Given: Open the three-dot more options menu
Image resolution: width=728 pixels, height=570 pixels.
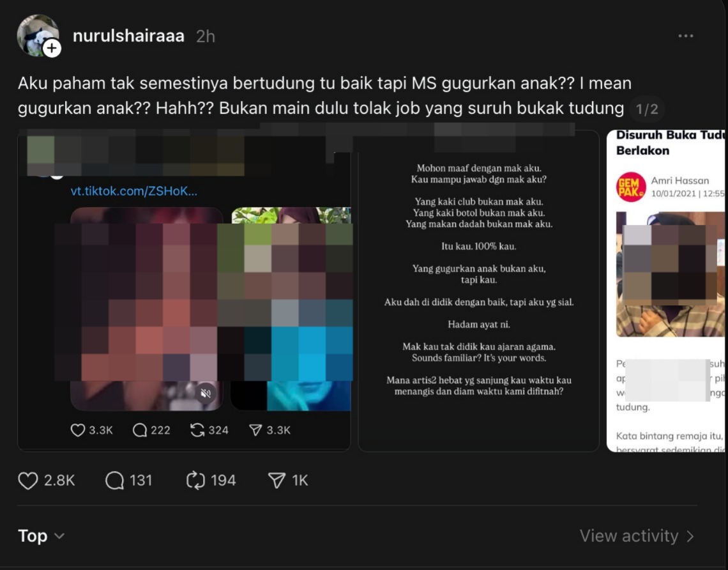Looking at the screenshot, I should point(686,36).
